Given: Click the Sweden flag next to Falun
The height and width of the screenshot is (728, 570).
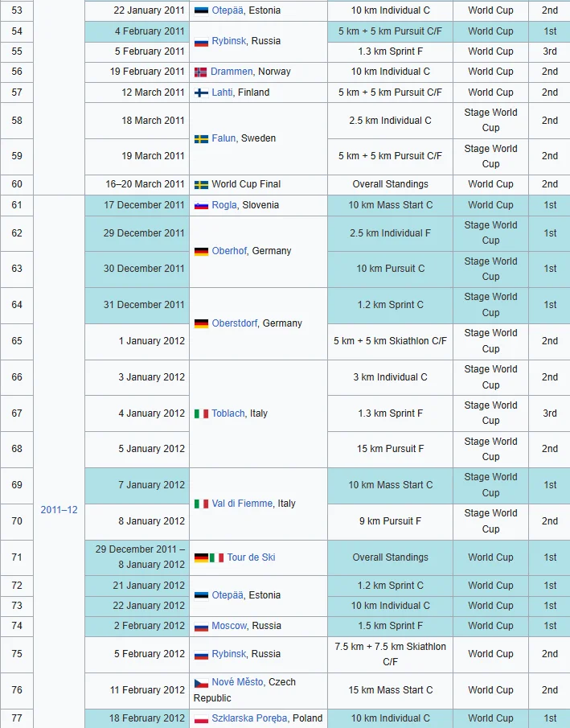Looking at the screenshot, I should click(x=201, y=139).
